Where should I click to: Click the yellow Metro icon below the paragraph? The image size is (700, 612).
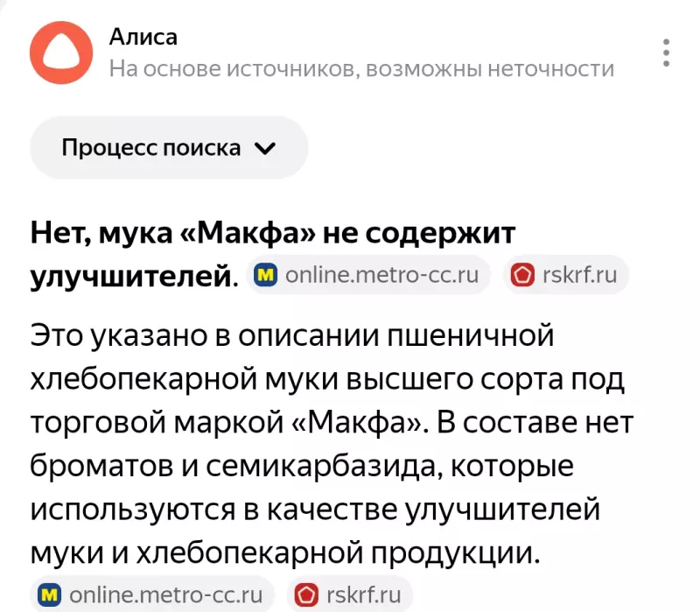coord(50,596)
